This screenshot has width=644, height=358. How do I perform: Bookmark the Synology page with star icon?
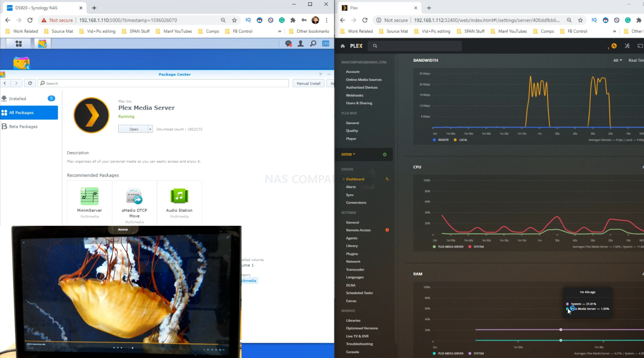pyautogui.click(x=234, y=20)
